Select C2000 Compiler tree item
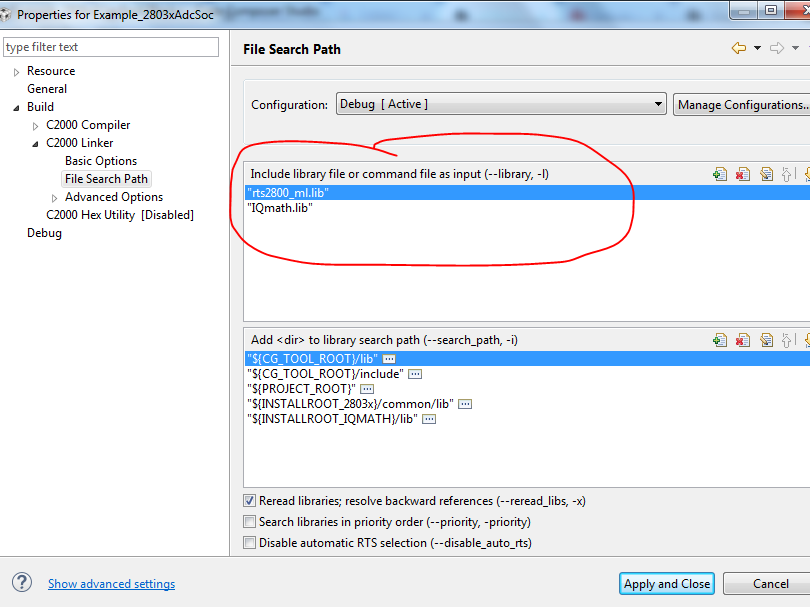Screen dimensions: 810x607 pos(88,125)
